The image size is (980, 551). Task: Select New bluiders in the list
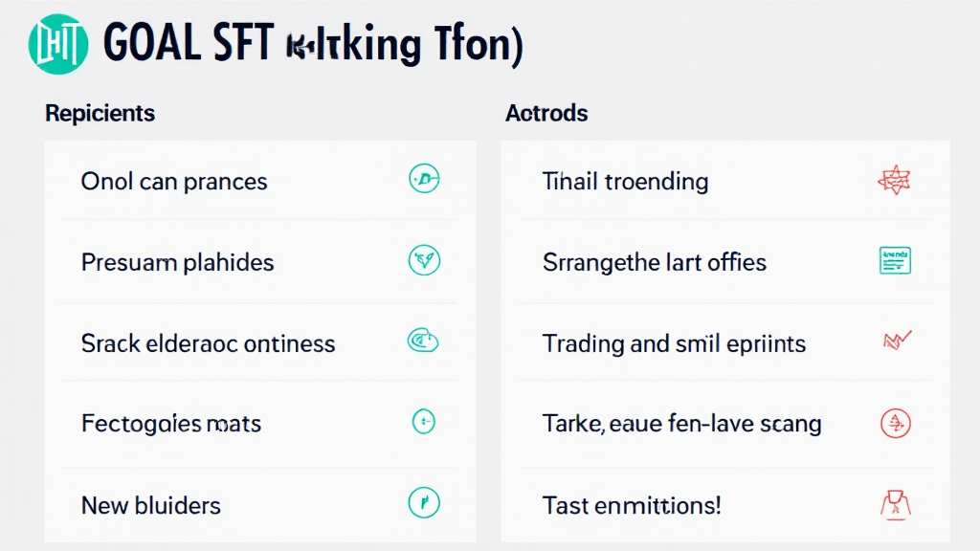pyautogui.click(x=151, y=504)
